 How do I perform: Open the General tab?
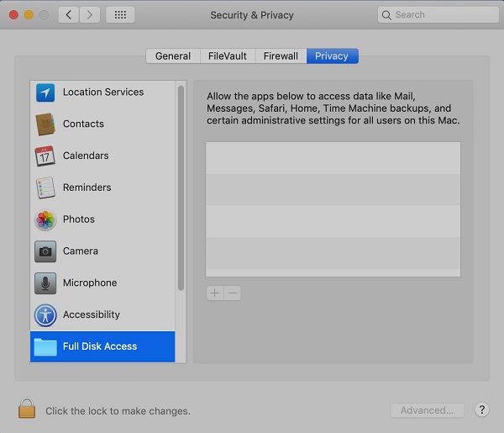click(x=173, y=56)
